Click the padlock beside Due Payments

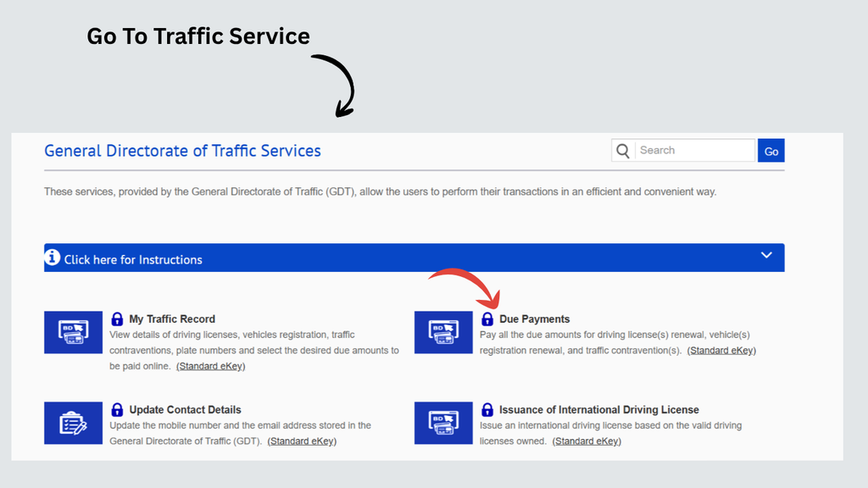click(487, 319)
